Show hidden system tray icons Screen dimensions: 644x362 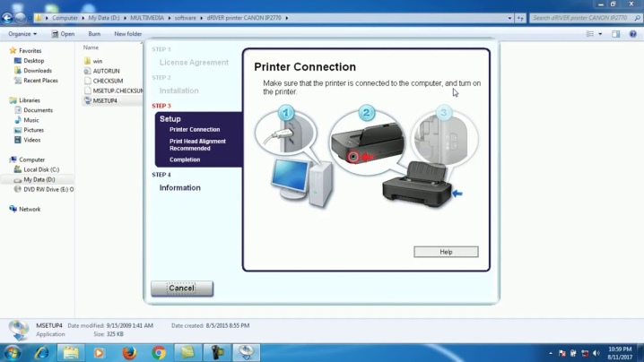point(551,353)
